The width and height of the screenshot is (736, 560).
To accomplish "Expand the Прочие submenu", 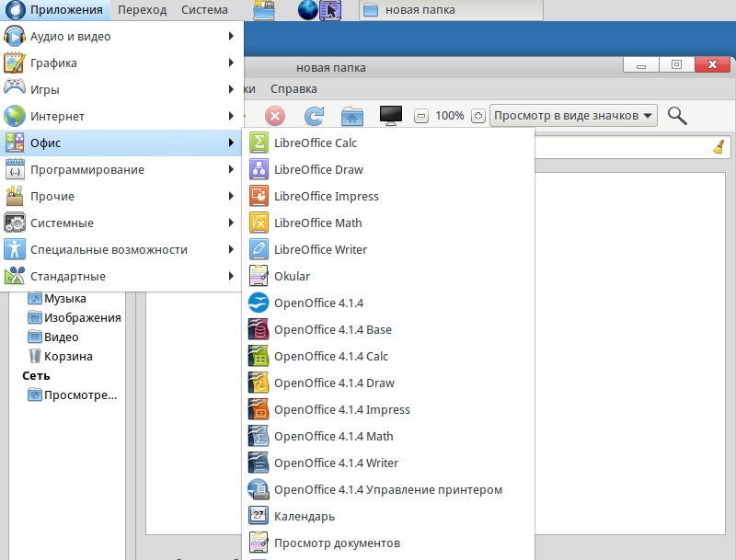I will click(x=121, y=197).
